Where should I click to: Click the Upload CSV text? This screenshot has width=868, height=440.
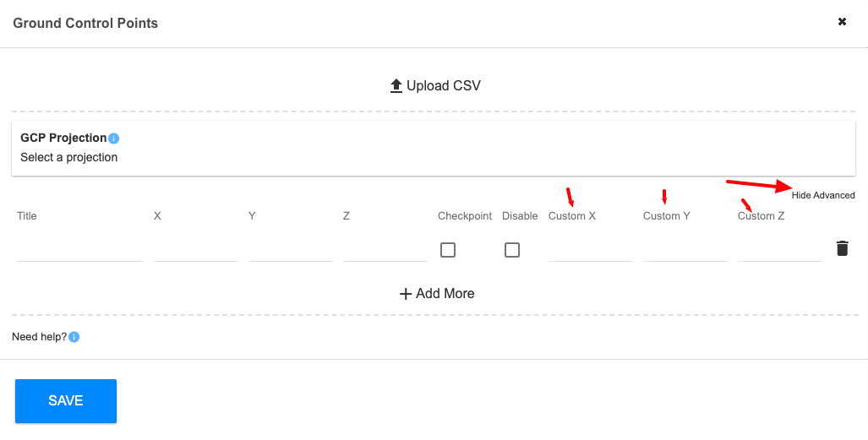click(444, 86)
